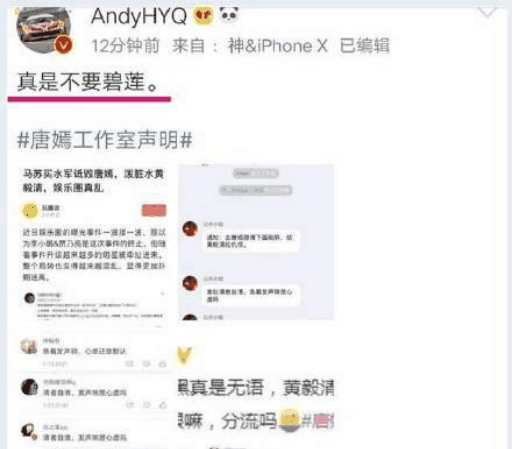
Task: Click the AndyHYQ username
Action: click(139, 16)
